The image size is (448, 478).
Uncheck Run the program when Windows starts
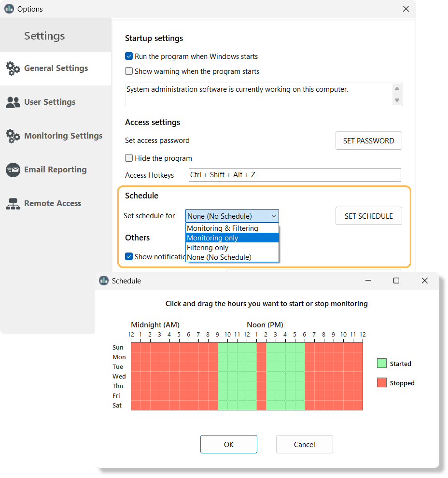pyautogui.click(x=129, y=56)
